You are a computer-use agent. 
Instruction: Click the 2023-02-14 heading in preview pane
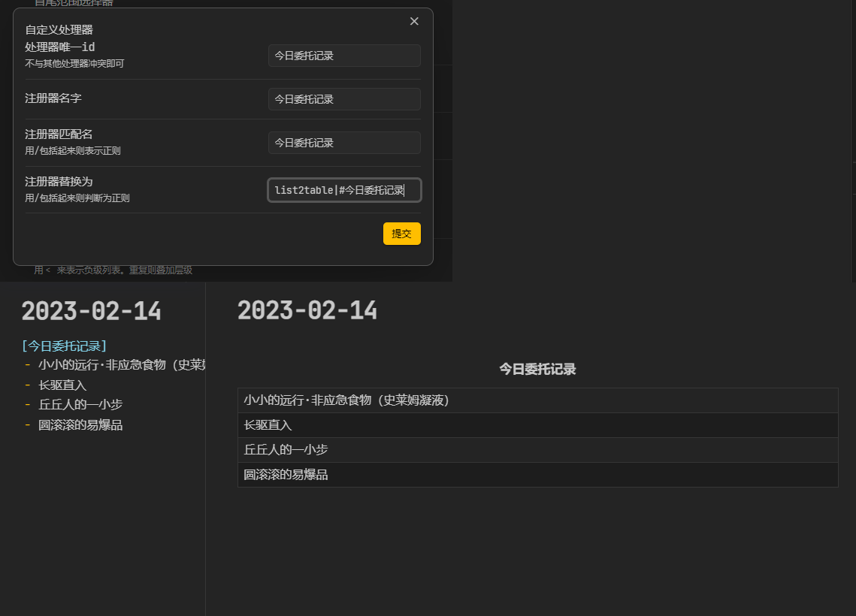307,310
